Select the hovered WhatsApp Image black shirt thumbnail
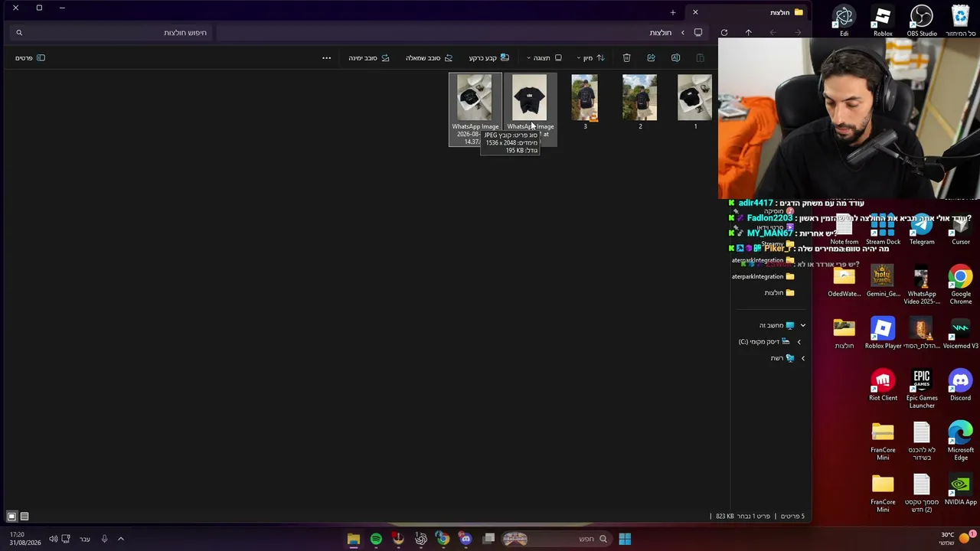 pyautogui.click(x=530, y=109)
